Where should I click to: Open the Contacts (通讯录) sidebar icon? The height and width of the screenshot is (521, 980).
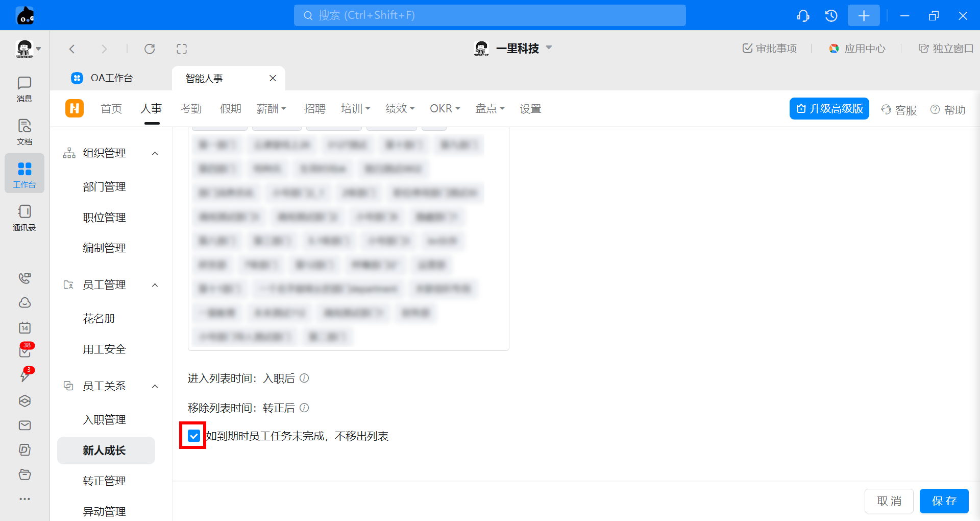coord(24,217)
